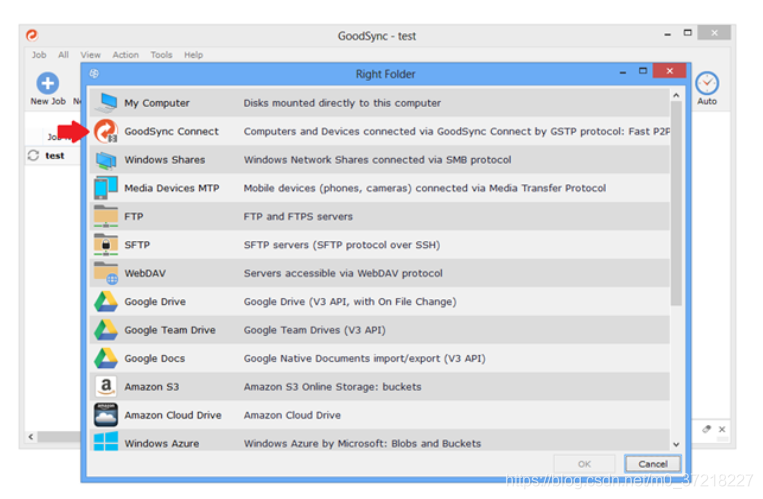
Task: Open the Auto clock icon in GoodSync
Action: pyautogui.click(x=707, y=83)
